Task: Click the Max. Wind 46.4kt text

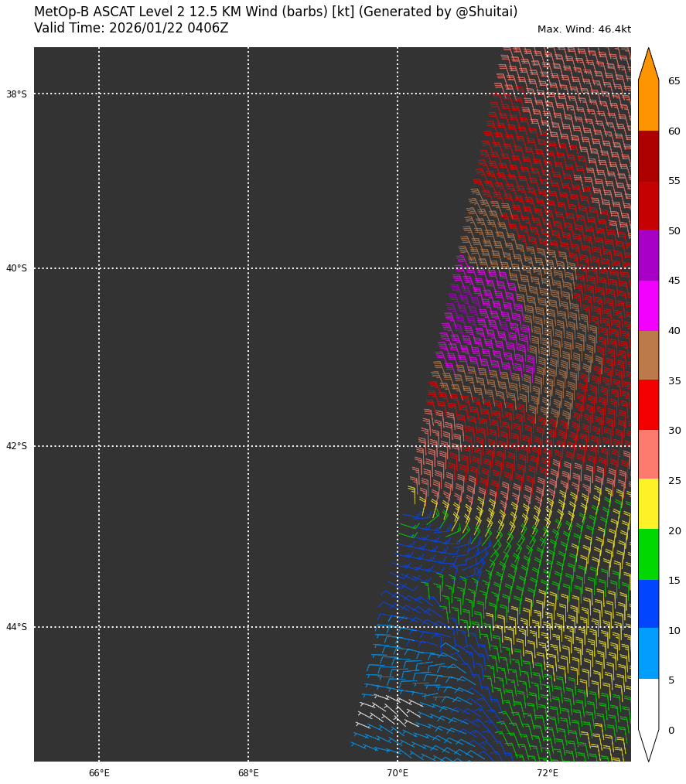Action: coord(584,29)
